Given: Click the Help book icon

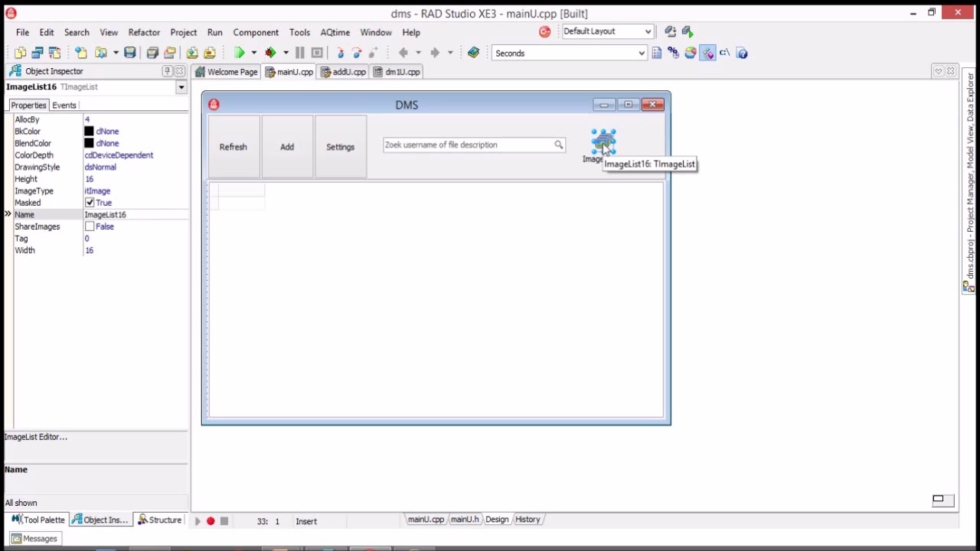Looking at the screenshot, I should pos(473,53).
